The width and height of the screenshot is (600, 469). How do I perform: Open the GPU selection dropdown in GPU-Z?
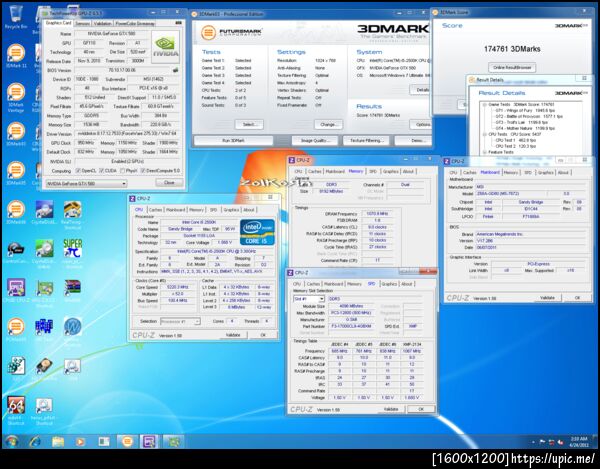[x=86, y=184]
